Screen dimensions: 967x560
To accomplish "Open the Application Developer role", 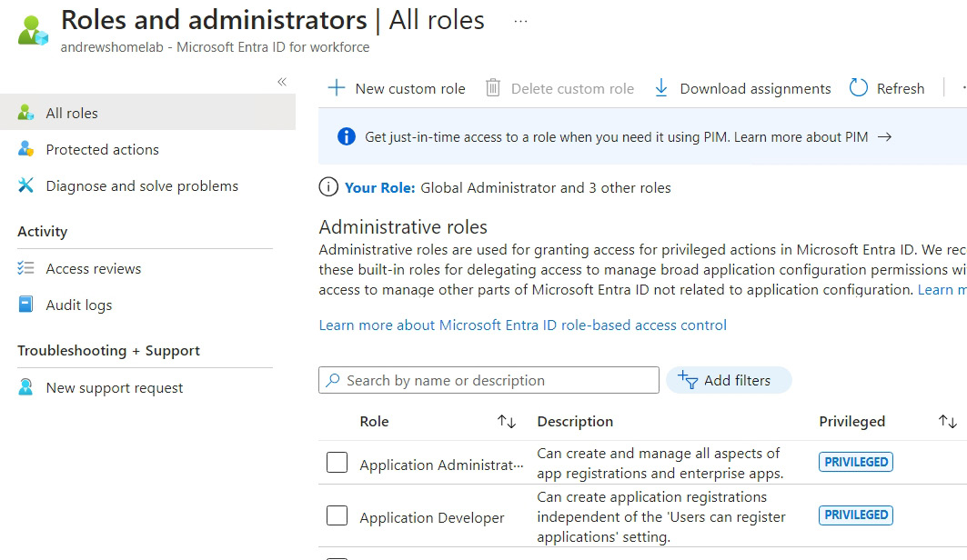I will pyautogui.click(x=432, y=517).
